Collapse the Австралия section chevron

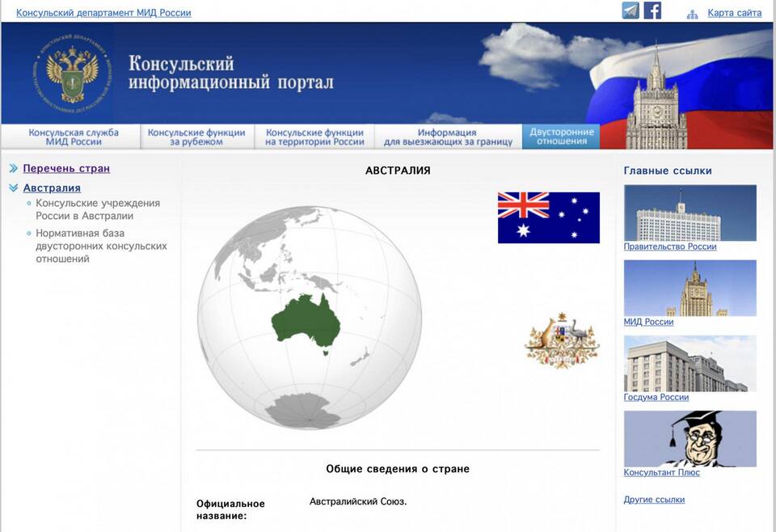[13, 188]
